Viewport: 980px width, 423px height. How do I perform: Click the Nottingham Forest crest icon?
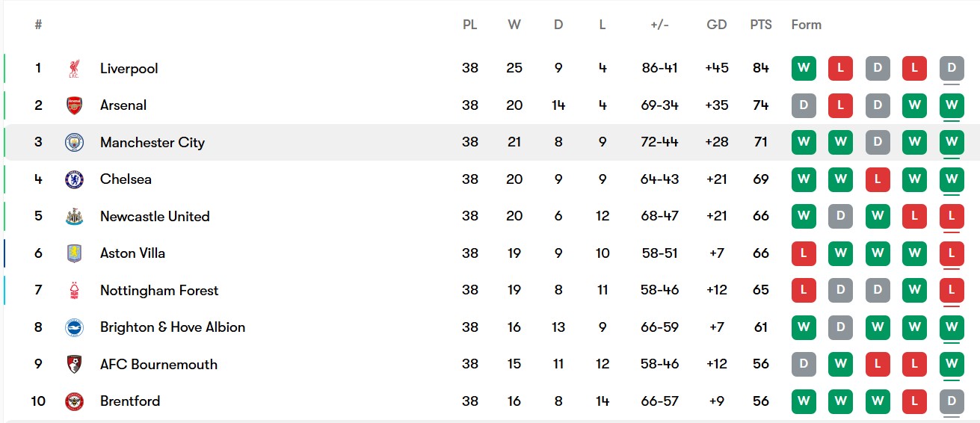click(74, 291)
